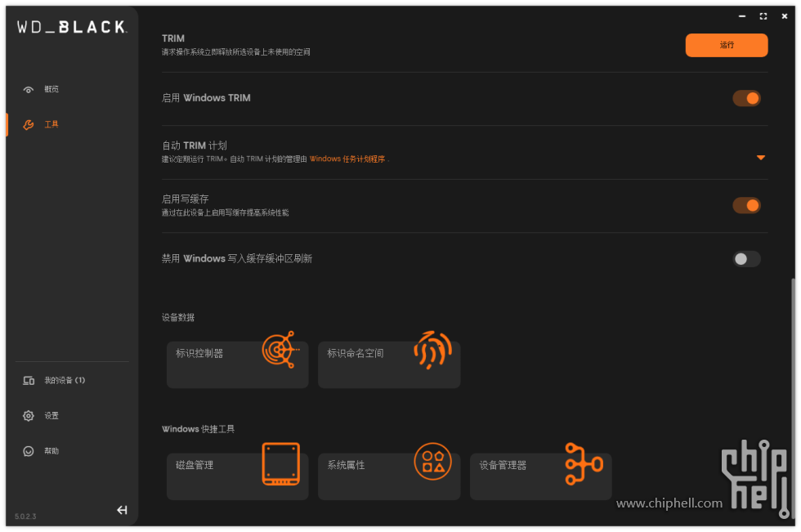Click the 自动 TRIM 计划 title
Viewport: 801px width, 532px height.
[195, 145]
